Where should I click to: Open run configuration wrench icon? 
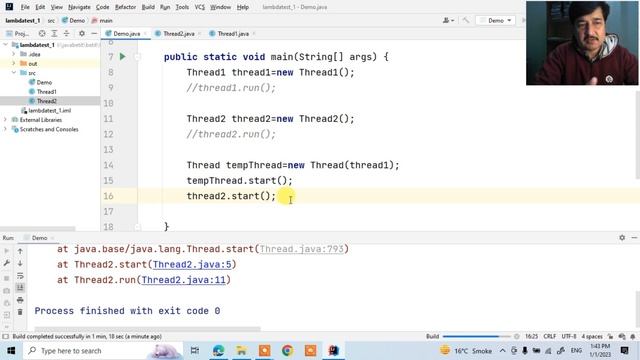[x=7, y=263]
